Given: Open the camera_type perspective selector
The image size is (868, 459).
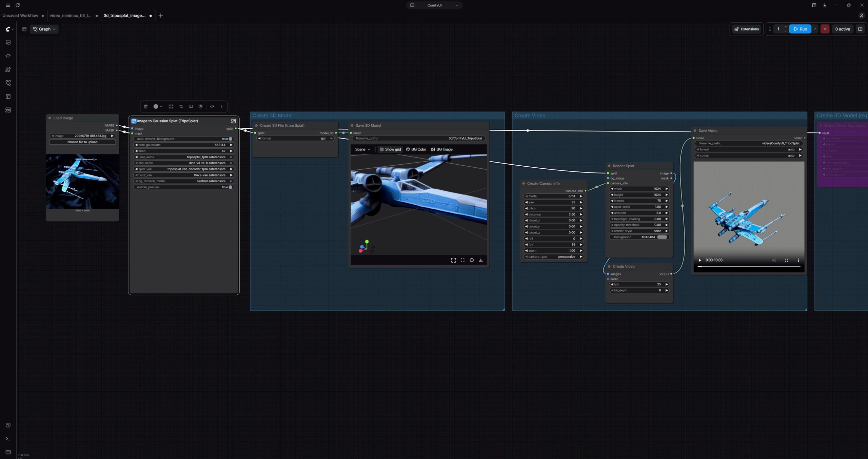Looking at the screenshot, I should tap(553, 257).
